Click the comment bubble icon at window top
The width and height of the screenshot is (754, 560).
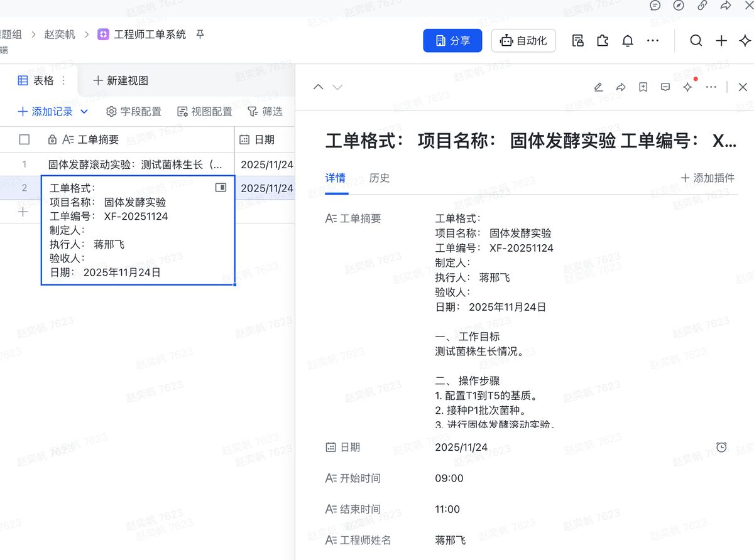tap(655, 5)
